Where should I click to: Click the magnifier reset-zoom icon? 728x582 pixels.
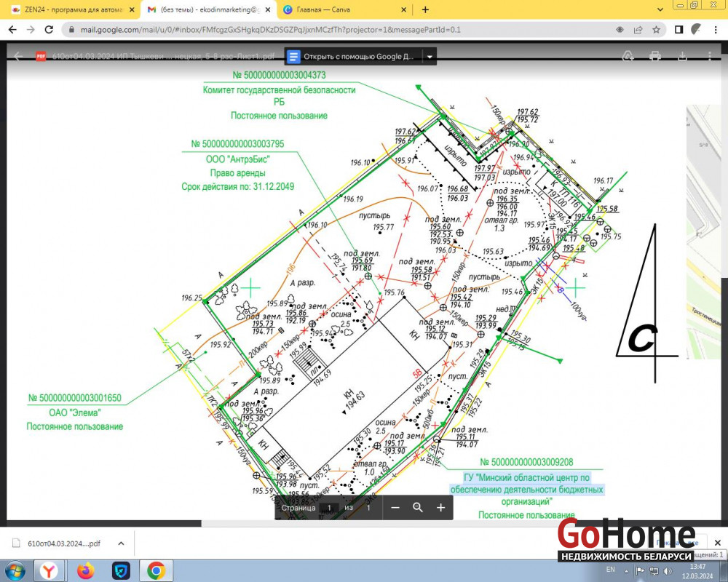[x=418, y=507]
